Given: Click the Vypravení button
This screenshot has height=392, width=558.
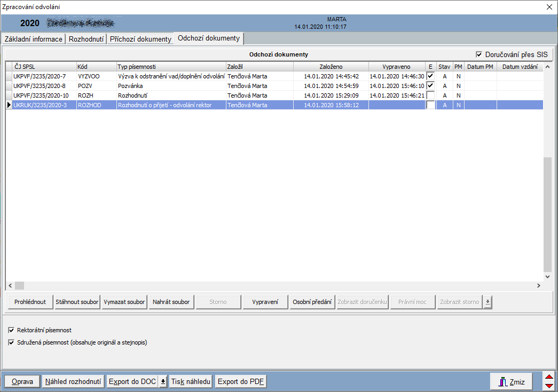Looking at the screenshot, I should pos(265,302).
